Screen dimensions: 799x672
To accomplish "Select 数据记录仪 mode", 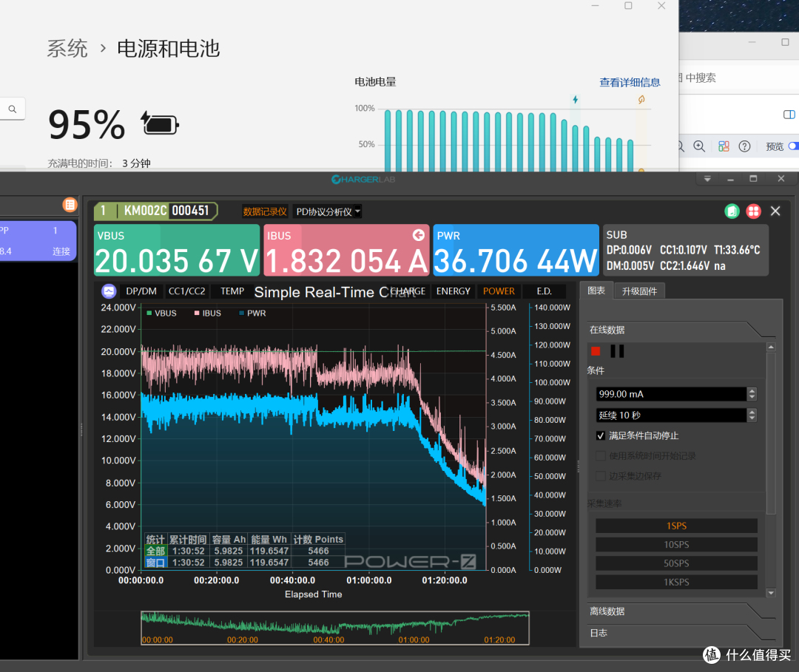I will click(x=265, y=211).
